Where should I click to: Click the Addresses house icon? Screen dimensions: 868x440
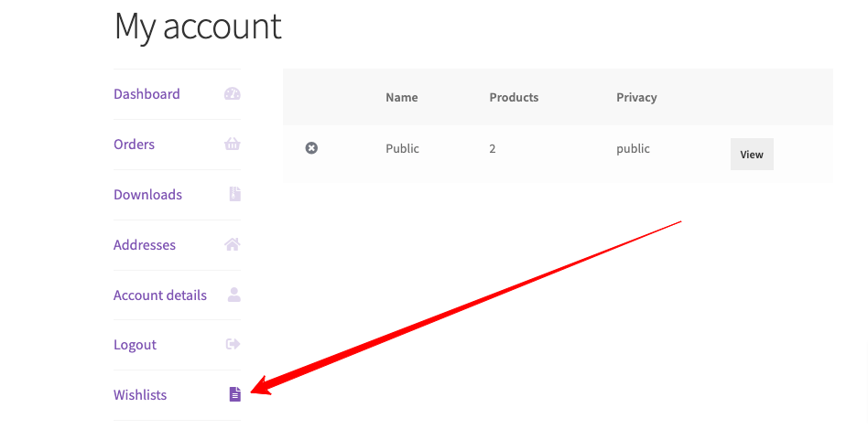(233, 244)
